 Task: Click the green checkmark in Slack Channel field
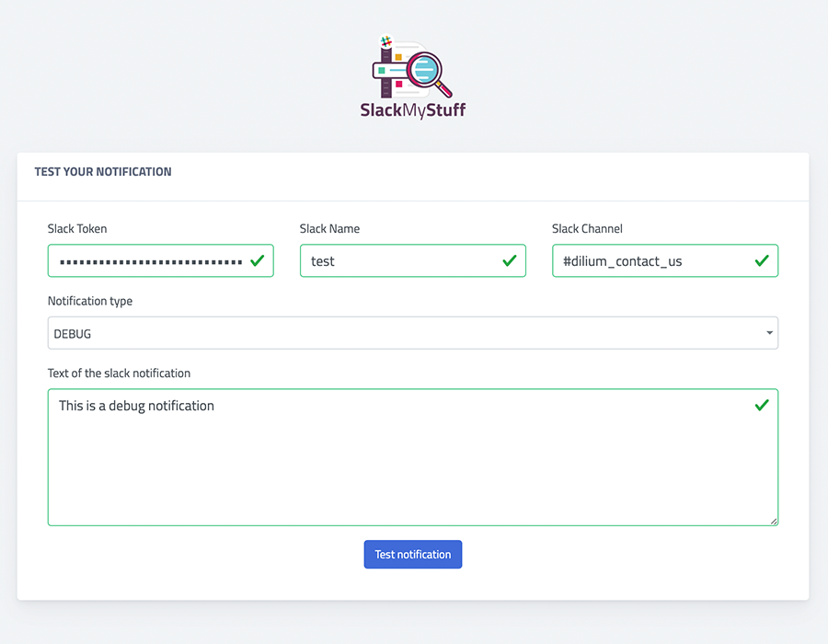tap(762, 261)
